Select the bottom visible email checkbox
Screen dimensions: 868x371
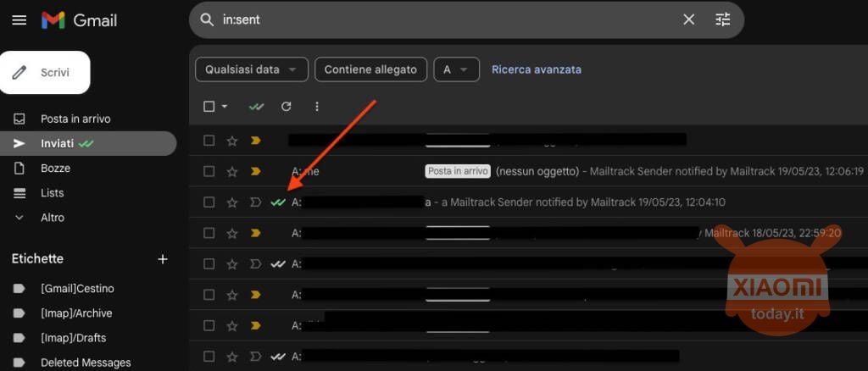pos(209,357)
